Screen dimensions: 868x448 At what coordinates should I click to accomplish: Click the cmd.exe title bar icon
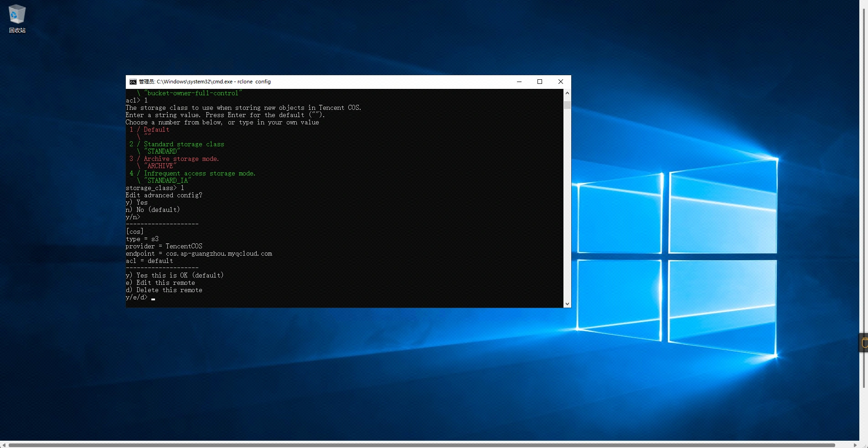tap(133, 82)
